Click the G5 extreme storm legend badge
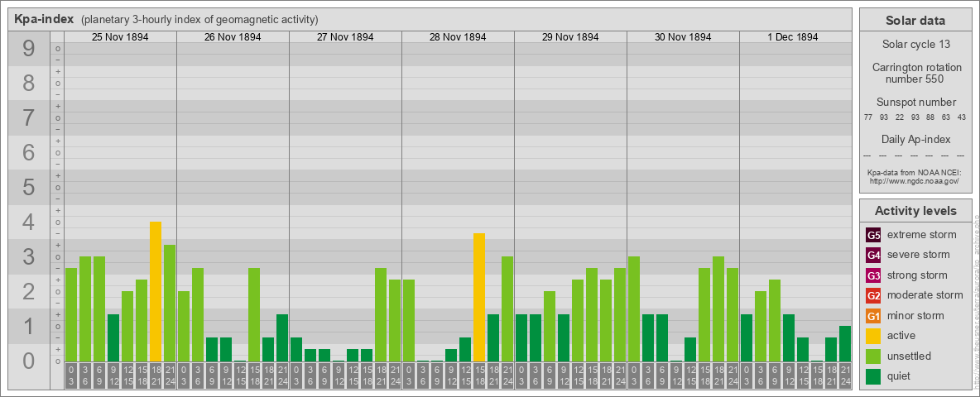980x397 pixels. click(x=873, y=235)
